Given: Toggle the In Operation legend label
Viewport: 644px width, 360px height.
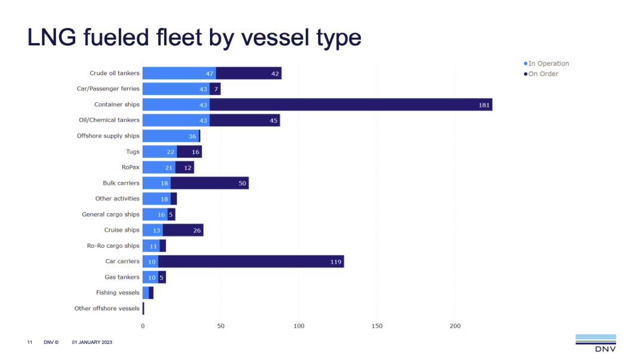Looking at the screenshot, I should (x=549, y=64).
